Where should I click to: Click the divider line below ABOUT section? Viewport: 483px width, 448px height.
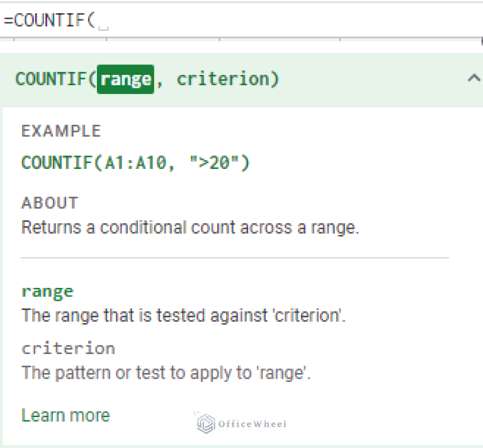pyautogui.click(x=234, y=258)
